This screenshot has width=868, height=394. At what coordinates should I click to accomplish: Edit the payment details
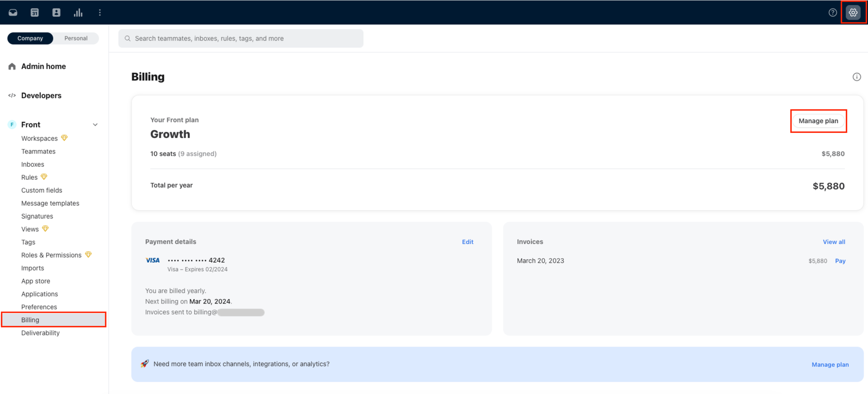468,242
